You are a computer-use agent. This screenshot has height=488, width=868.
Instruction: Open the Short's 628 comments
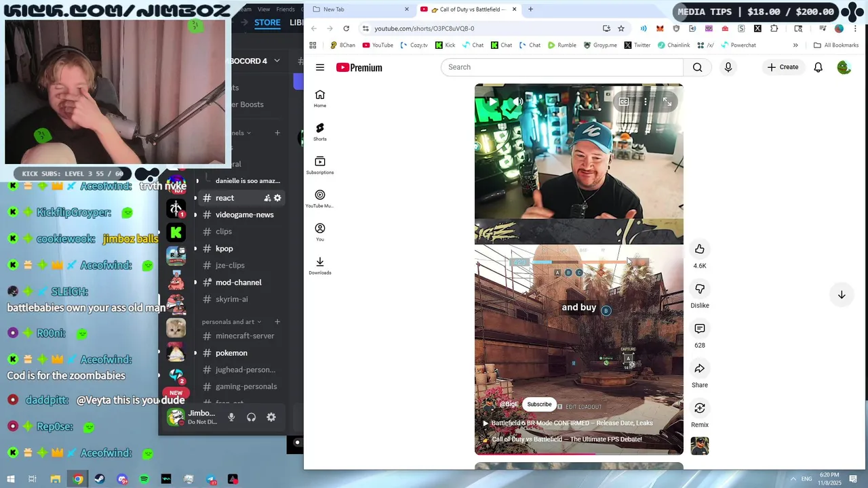coord(700,329)
